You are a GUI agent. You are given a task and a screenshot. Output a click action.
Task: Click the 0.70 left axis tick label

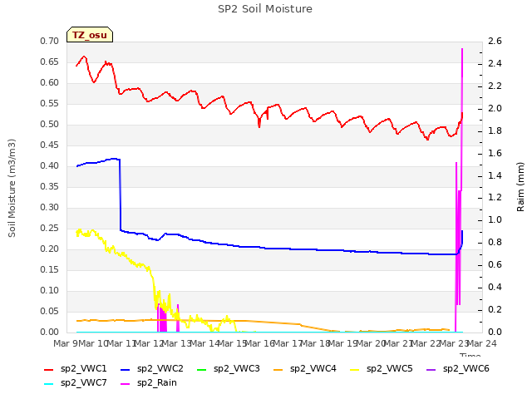click(x=50, y=41)
